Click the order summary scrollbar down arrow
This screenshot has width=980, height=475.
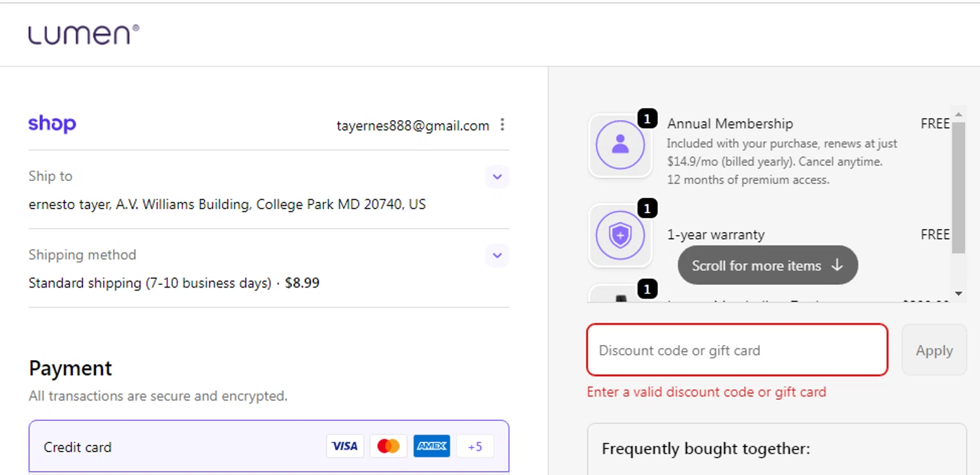[x=958, y=294]
